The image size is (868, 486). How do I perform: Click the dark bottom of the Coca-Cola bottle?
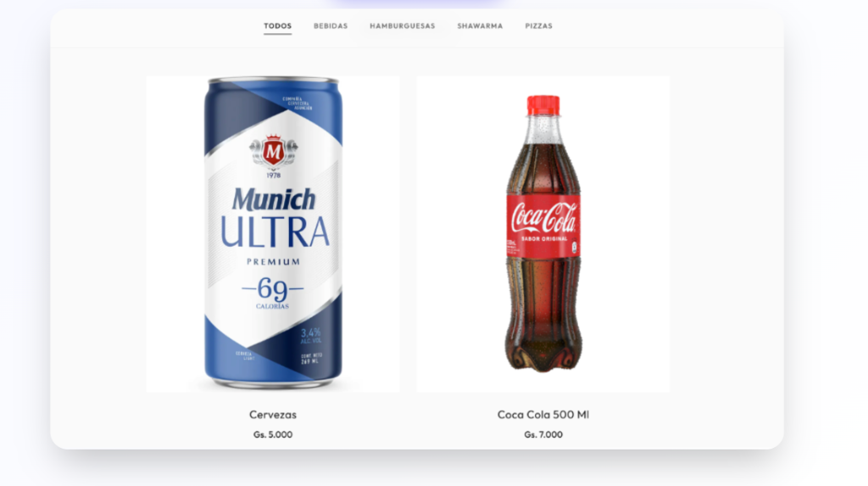click(543, 349)
